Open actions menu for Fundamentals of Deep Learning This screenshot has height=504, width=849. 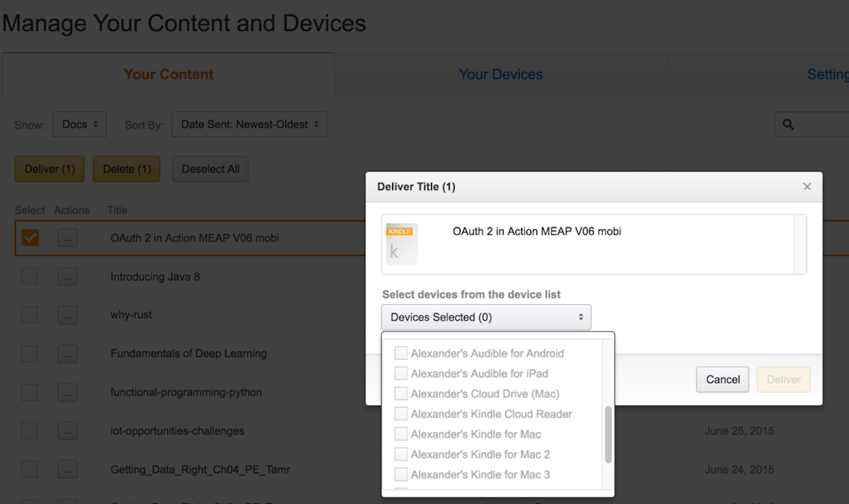[68, 354]
